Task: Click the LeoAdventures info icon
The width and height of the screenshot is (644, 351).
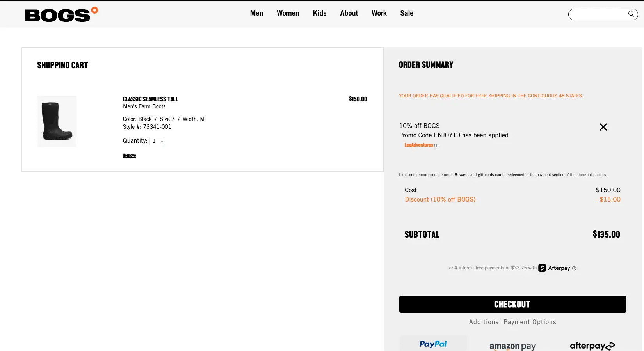Action: (x=436, y=145)
